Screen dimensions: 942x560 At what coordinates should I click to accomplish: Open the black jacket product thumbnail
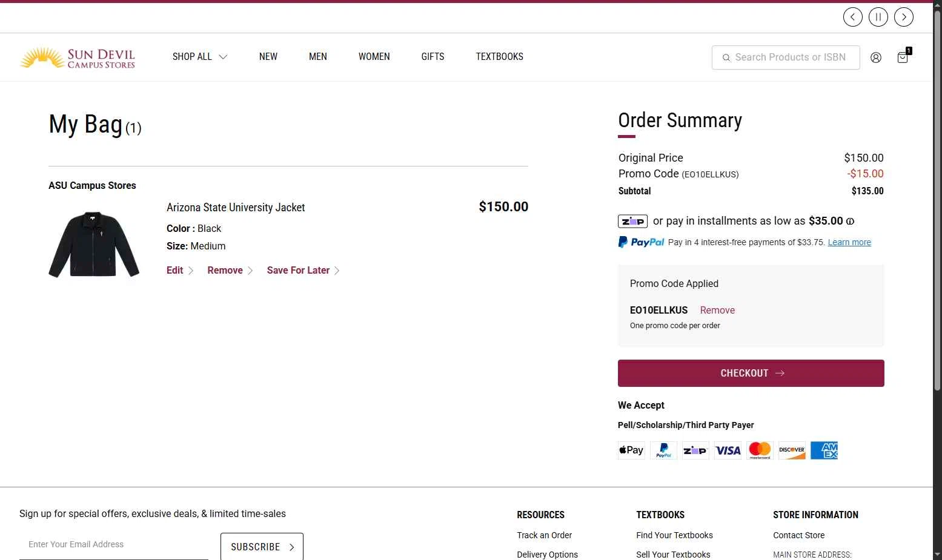point(94,245)
